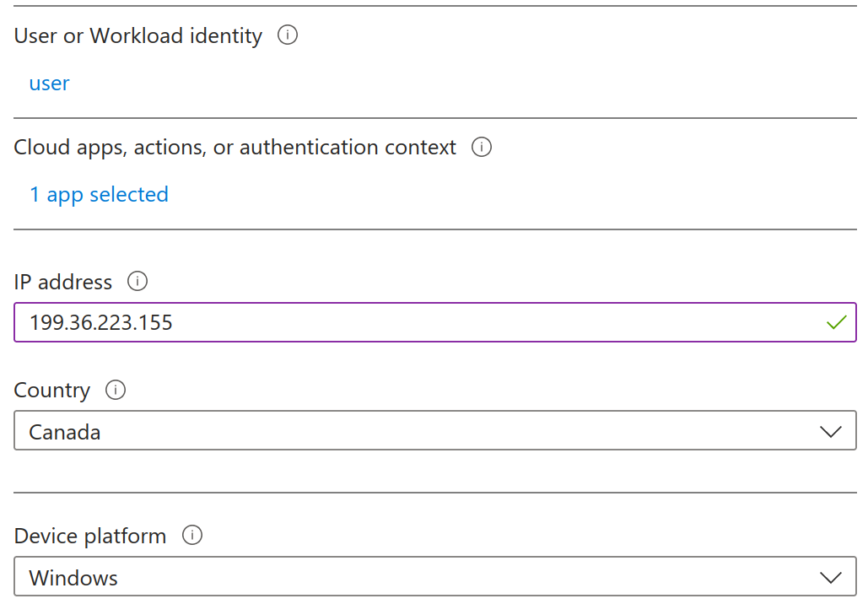Click the Country info icon
Viewport: 868px width, 604px height.
[115, 390]
